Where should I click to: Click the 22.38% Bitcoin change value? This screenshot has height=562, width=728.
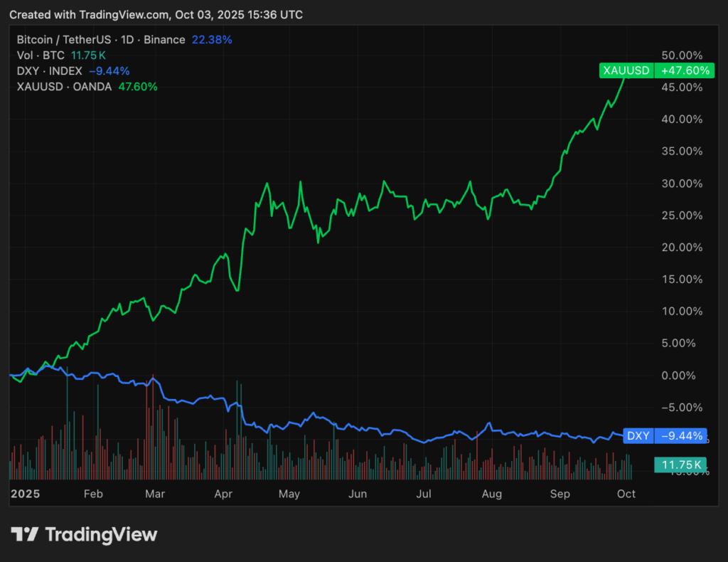[x=212, y=40]
